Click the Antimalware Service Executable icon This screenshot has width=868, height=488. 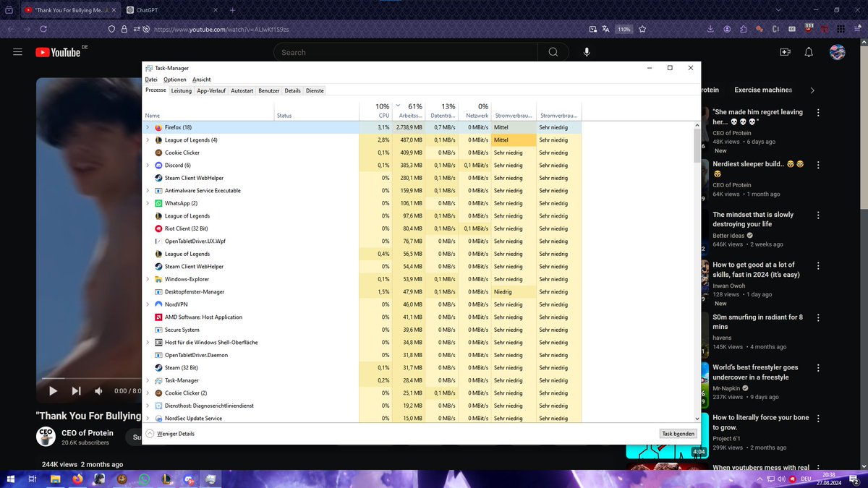(158, 191)
